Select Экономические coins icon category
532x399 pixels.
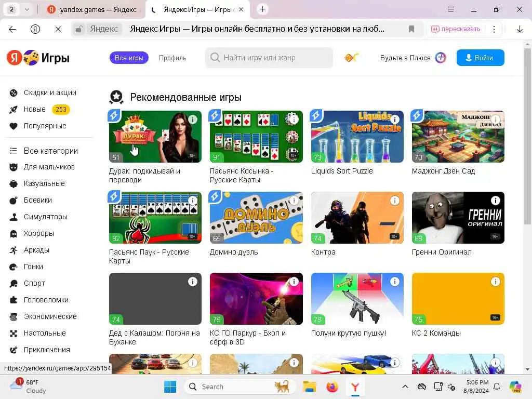[x=13, y=317]
